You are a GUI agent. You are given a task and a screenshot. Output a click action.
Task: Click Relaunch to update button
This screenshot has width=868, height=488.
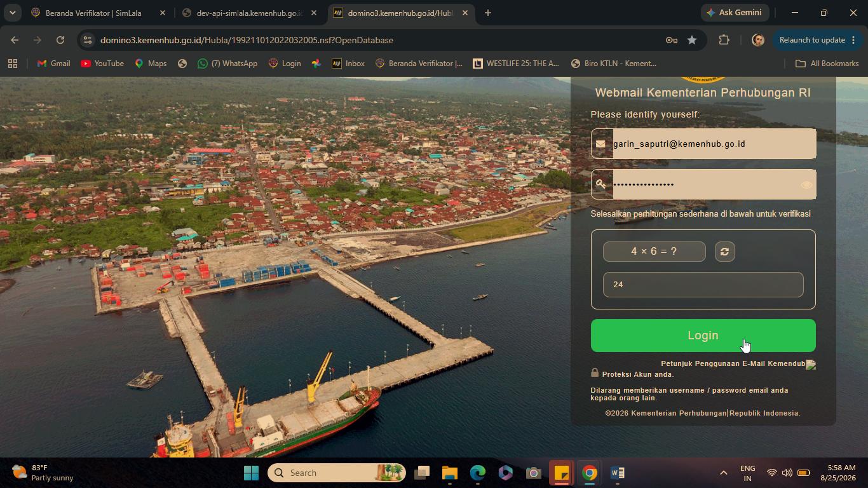click(813, 40)
